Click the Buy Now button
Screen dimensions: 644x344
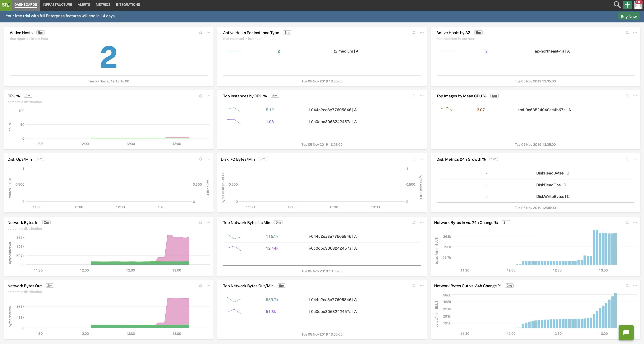pos(628,16)
